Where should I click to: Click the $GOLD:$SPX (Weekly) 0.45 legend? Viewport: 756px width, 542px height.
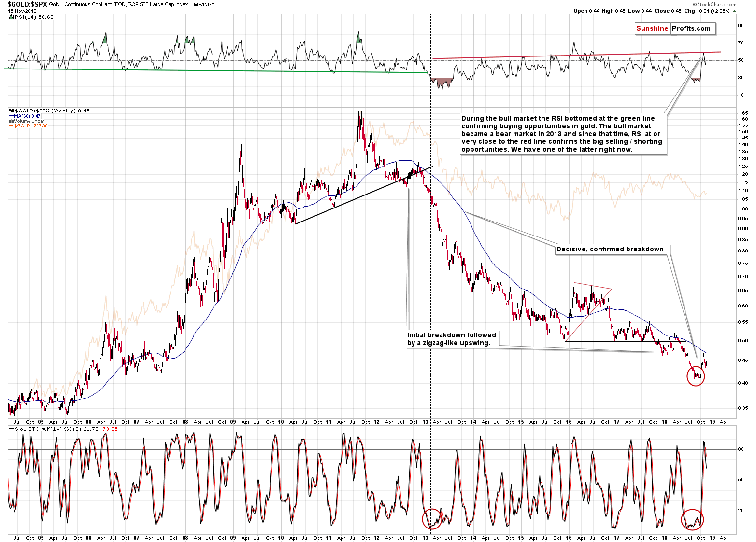point(52,111)
